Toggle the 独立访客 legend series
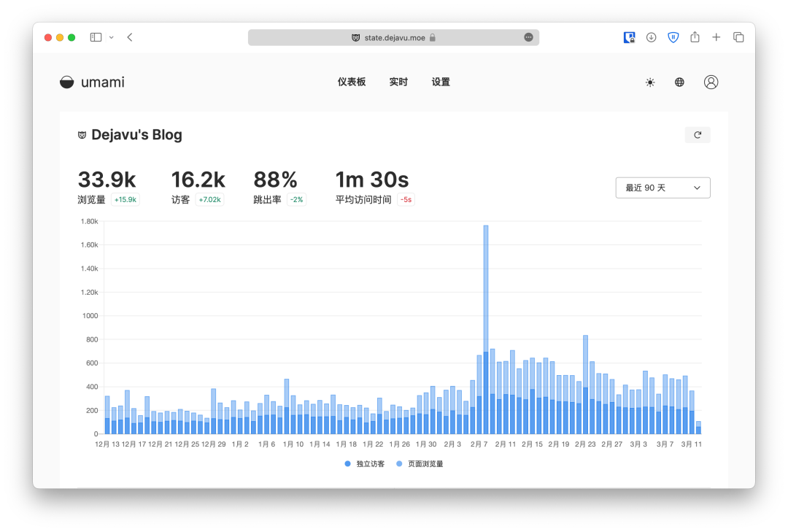The width and height of the screenshot is (788, 532). [x=364, y=463]
